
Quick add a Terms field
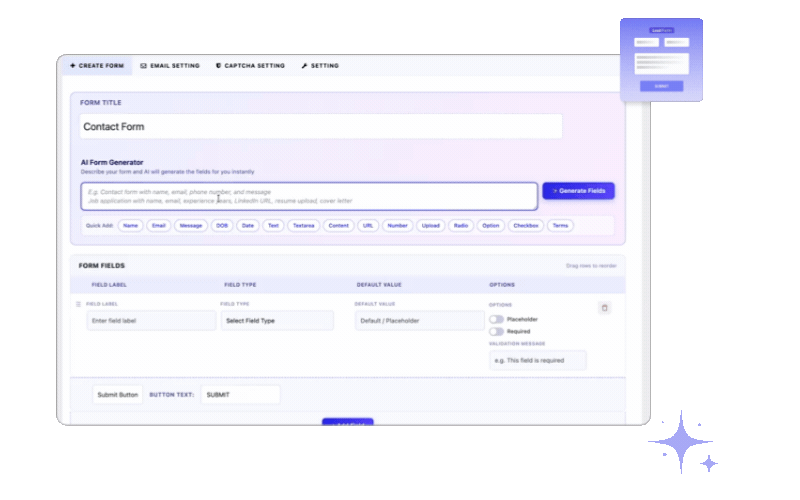coord(560,226)
